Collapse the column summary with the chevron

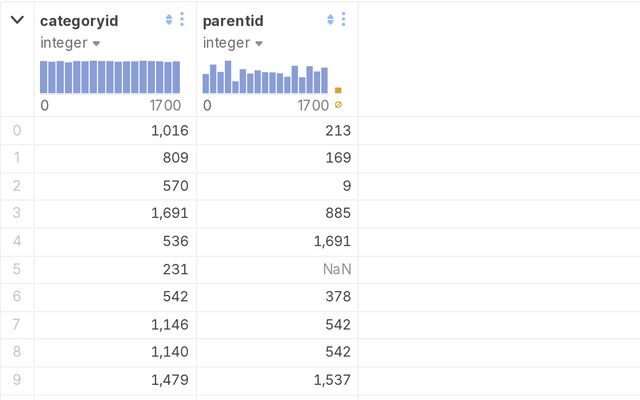point(17,20)
